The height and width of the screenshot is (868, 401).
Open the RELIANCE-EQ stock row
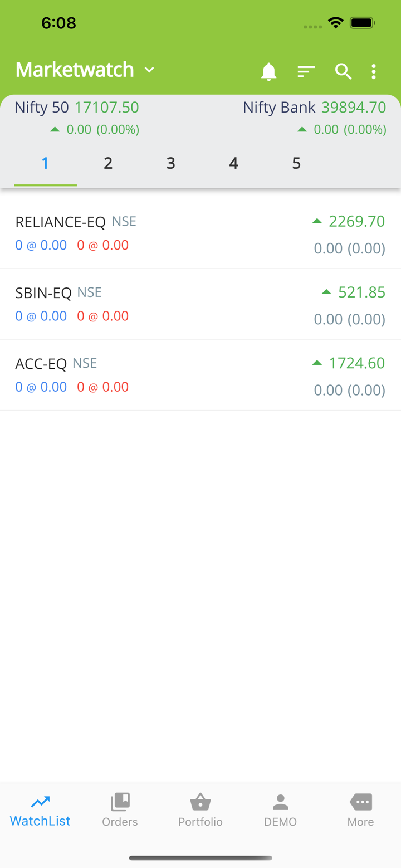point(200,233)
